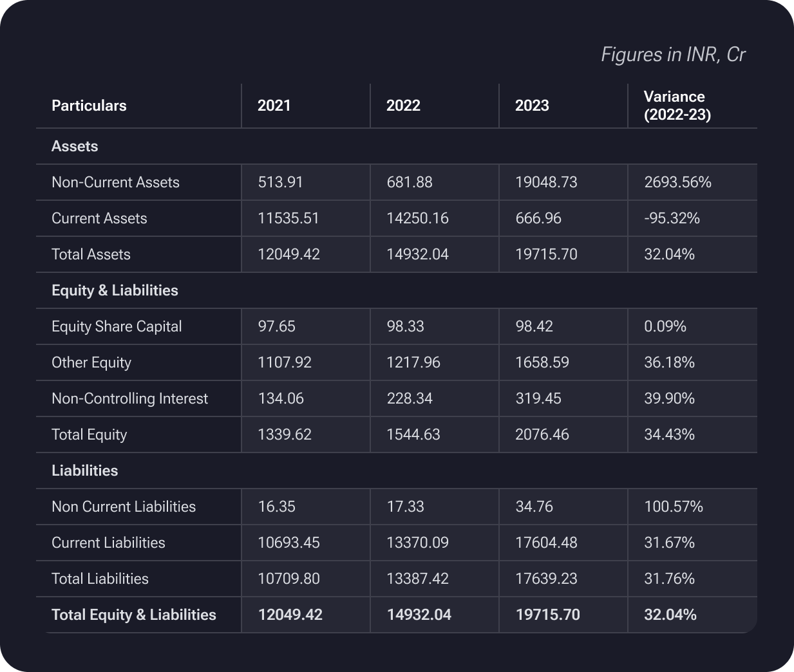Screen dimensions: 794x672
Task: Click the Assets section heading
Action: 75,146
